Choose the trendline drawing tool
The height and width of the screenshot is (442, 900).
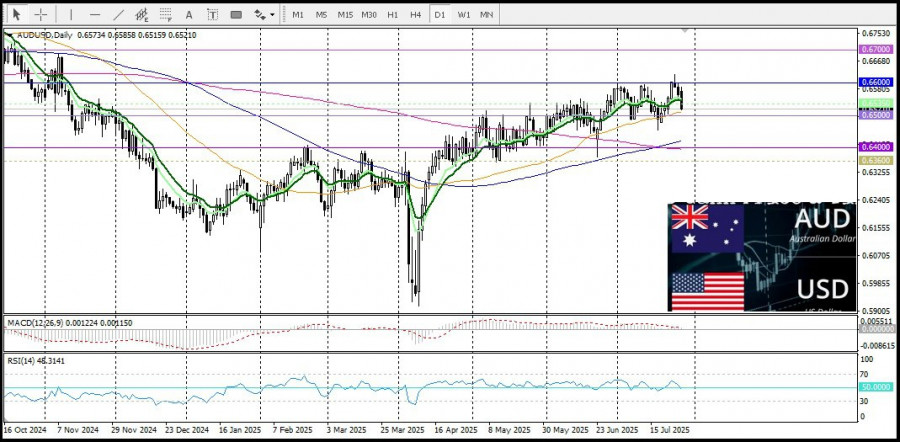coord(118,14)
